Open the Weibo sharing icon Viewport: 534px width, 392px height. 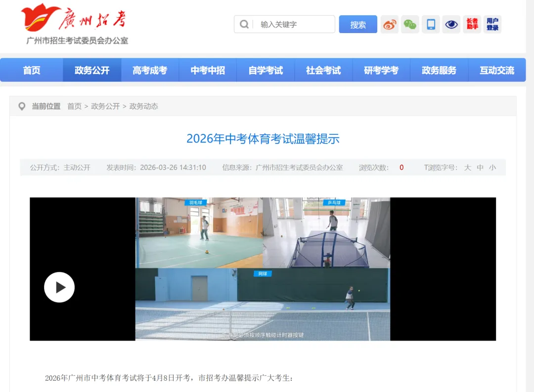pos(389,24)
